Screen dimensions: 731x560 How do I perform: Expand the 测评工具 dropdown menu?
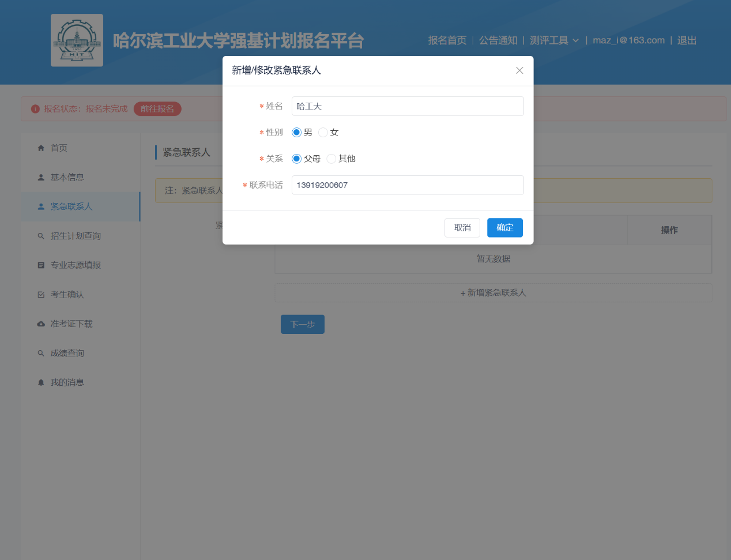click(554, 40)
